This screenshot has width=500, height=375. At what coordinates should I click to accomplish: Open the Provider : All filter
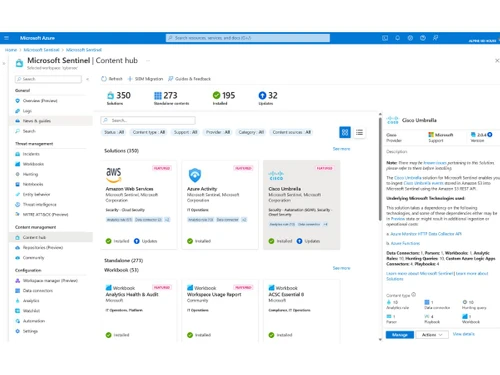[x=218, y=132]
